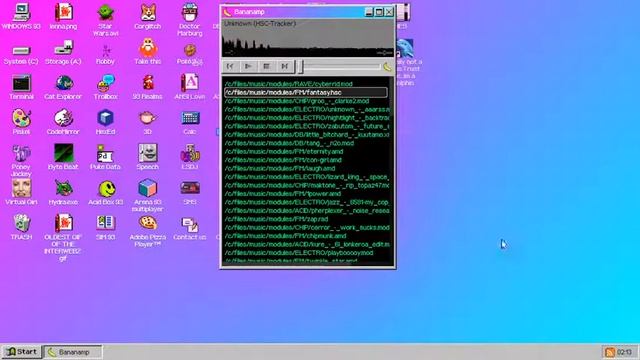
Task: Click the taskbar clock showing 02:13
Action: click(625, 352)
